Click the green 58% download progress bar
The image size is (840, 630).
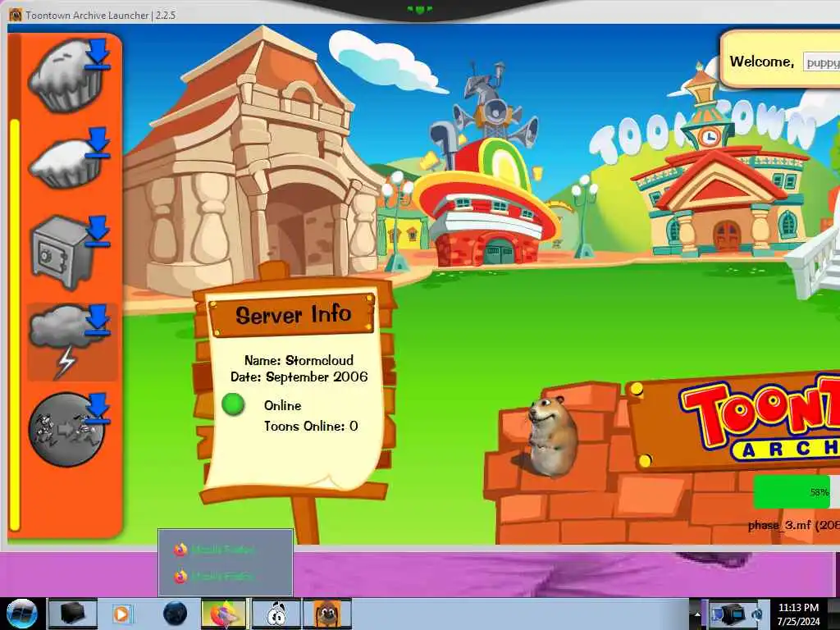(793, 491)
